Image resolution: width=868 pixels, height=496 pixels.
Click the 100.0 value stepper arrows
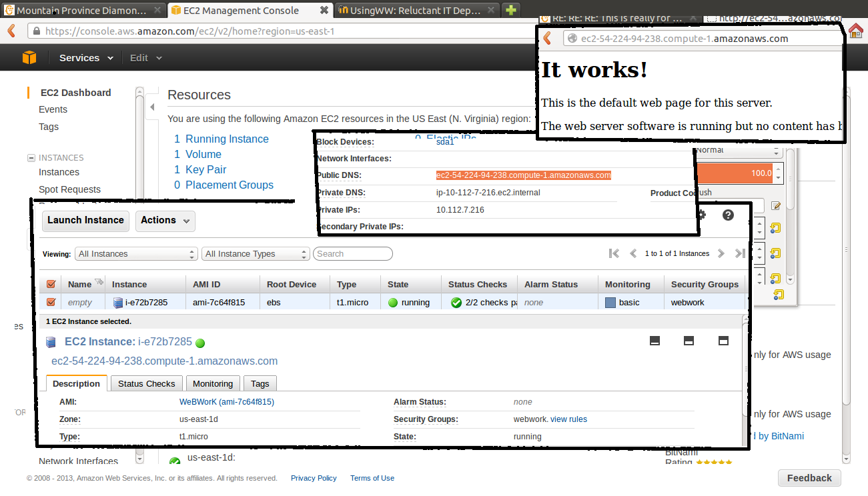tap(778, 174)
